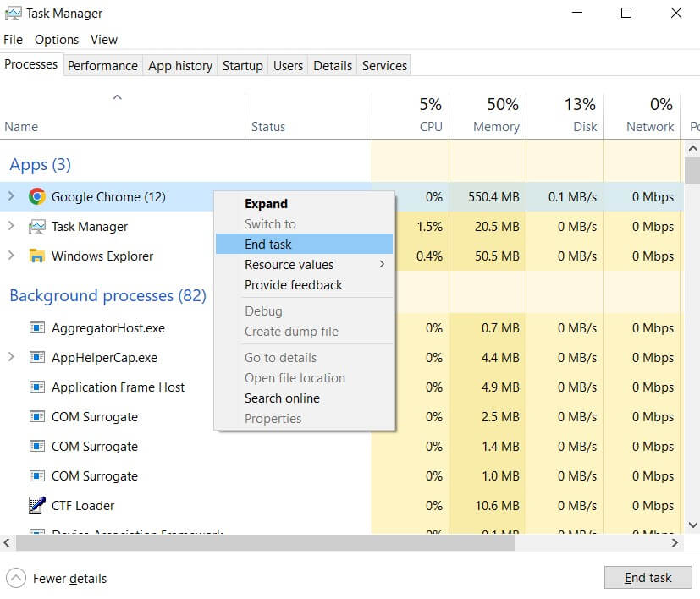
Task: Click CTF Loader's 10.6 MB memory value
Action: point(497,506)
